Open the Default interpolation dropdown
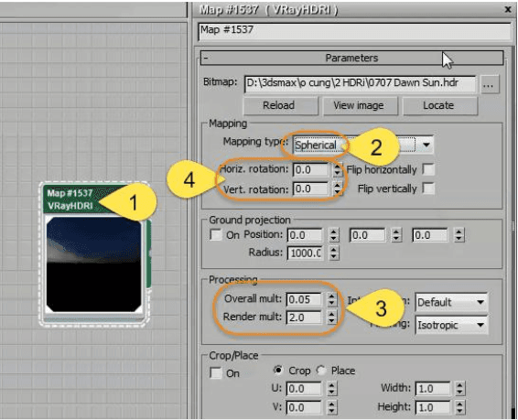Viewport: 518px width, 420px height. click(451, 302)
